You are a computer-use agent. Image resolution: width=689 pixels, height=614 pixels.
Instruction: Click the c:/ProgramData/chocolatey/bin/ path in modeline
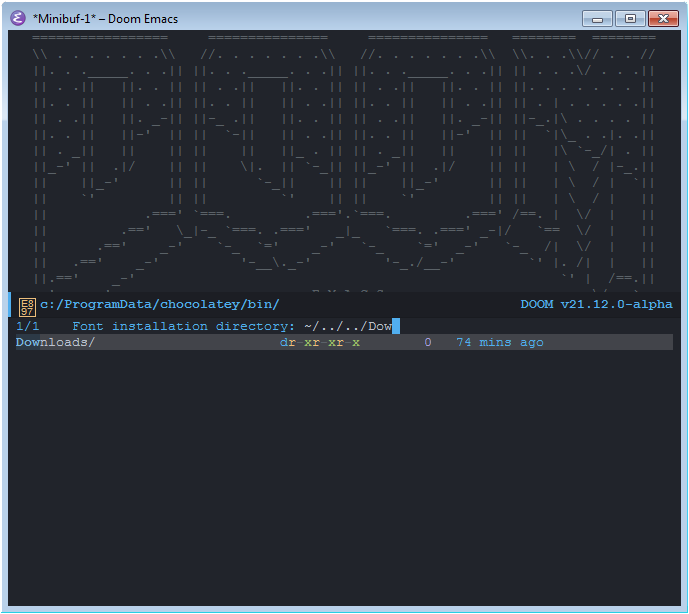(160, 305)
